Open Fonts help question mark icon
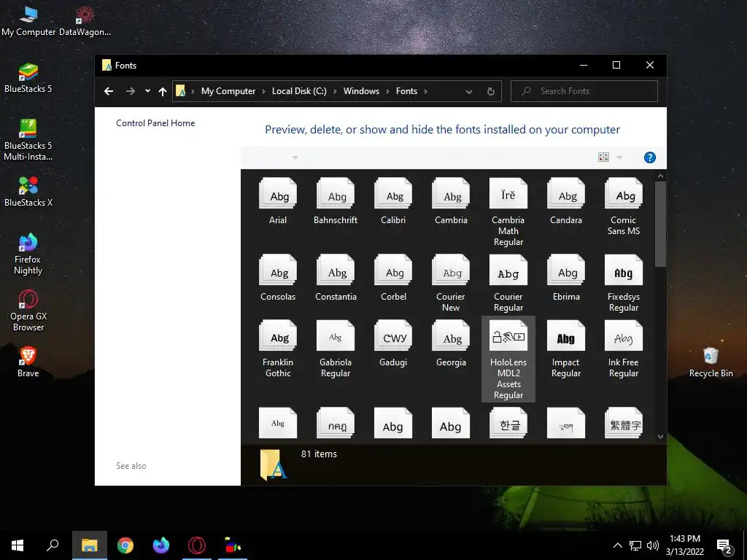 click(650, 157)
